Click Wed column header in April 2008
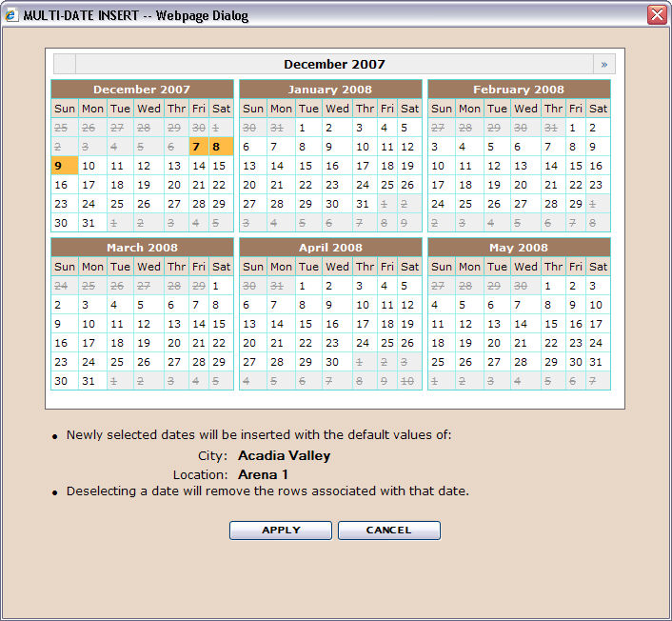672x621 pixels. point(337,267)
